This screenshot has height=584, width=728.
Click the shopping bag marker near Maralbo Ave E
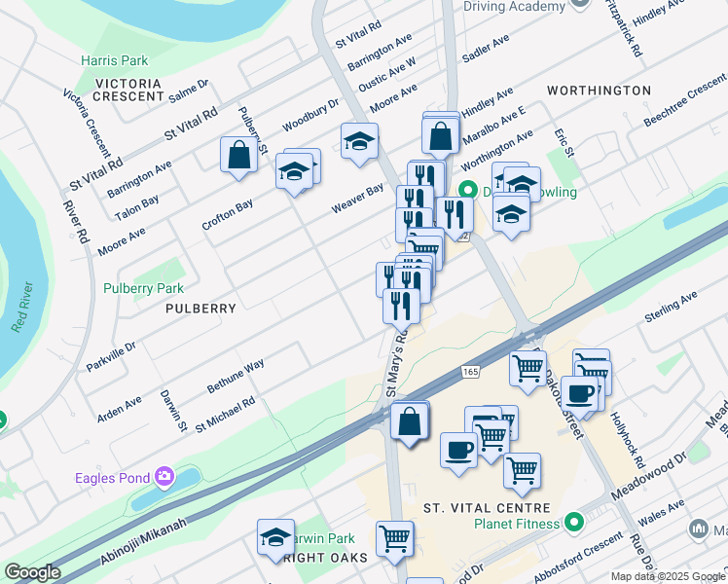[x=441, y=137]
